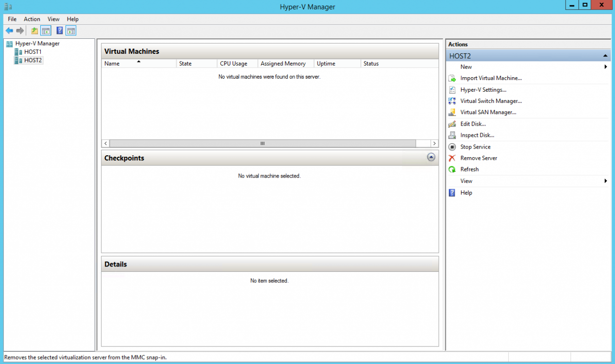Screen dimensions: 615x364
Task: Open Virtual Switch Manager
Action: point(491,101)
